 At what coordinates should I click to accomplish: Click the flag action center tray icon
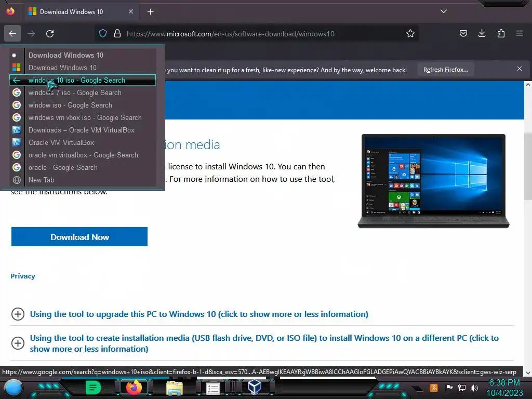pyautogui.click(x=449, y=388)
